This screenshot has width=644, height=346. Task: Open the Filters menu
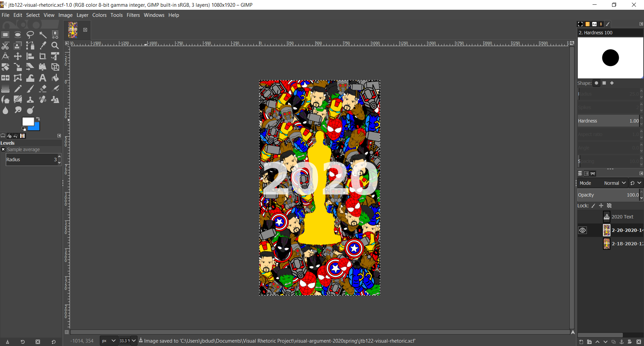pyautogui.click(x=133, y=15)
